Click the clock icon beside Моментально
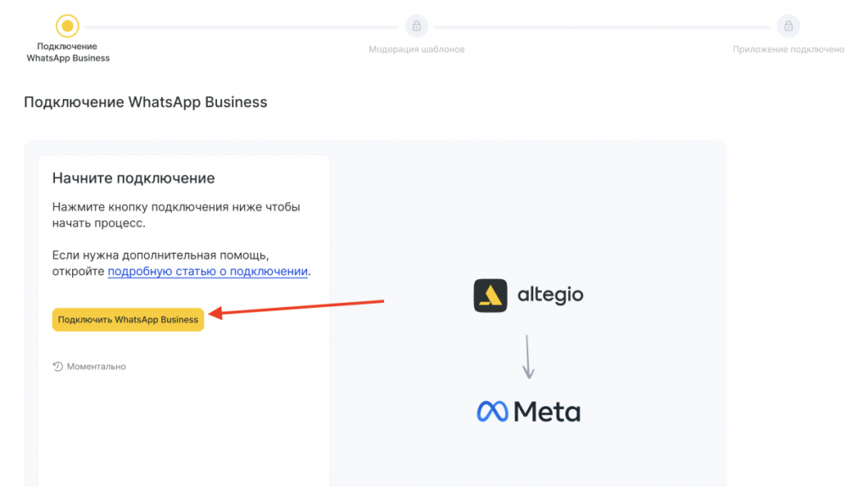The image size is (868, 487). point(58,367)
